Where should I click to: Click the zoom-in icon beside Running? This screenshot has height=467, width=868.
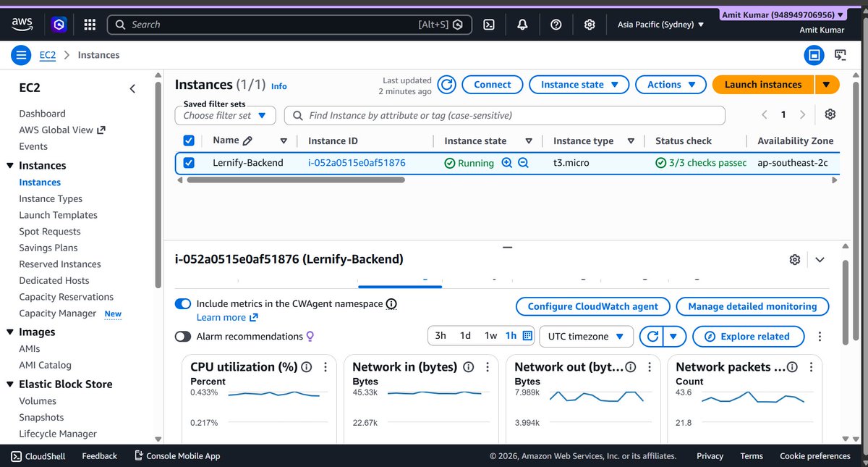pyautogui.click(x=506, y=163)
